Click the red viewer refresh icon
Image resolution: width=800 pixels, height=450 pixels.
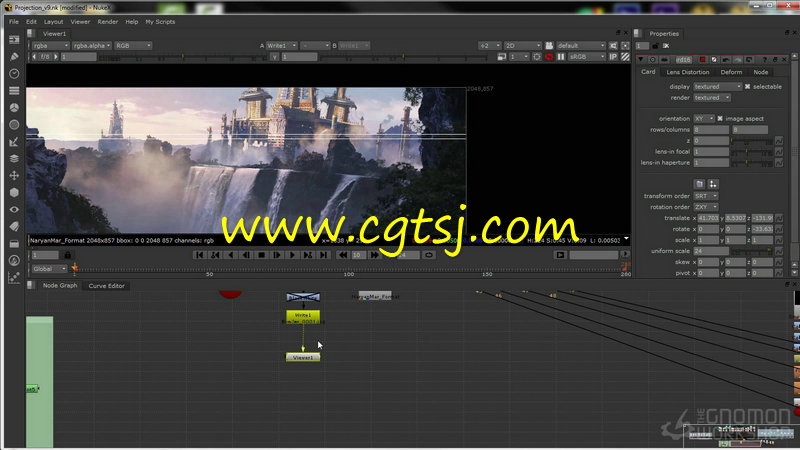coord(549,57)
